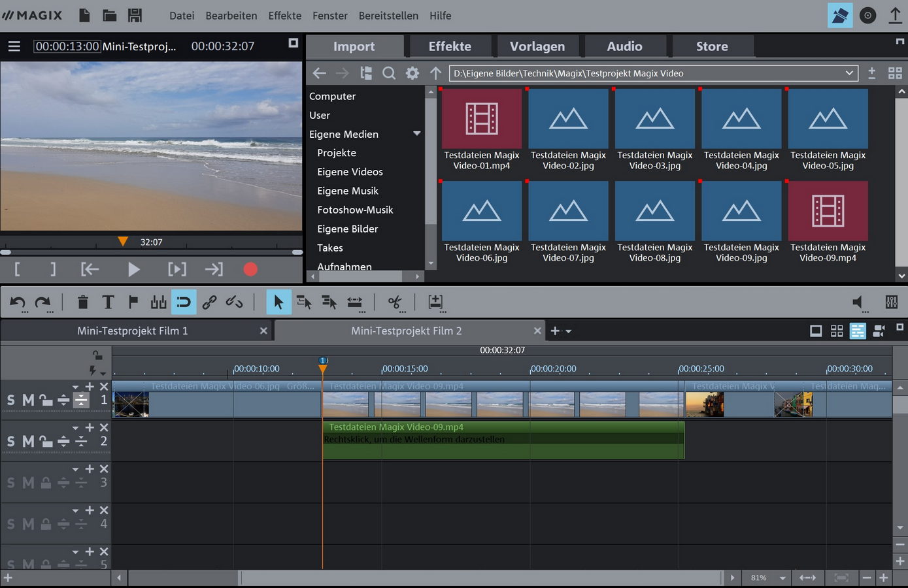This screenshot has height=588, width=908.
Task: Solo track 2 with the S button
Action: (10, 442)
